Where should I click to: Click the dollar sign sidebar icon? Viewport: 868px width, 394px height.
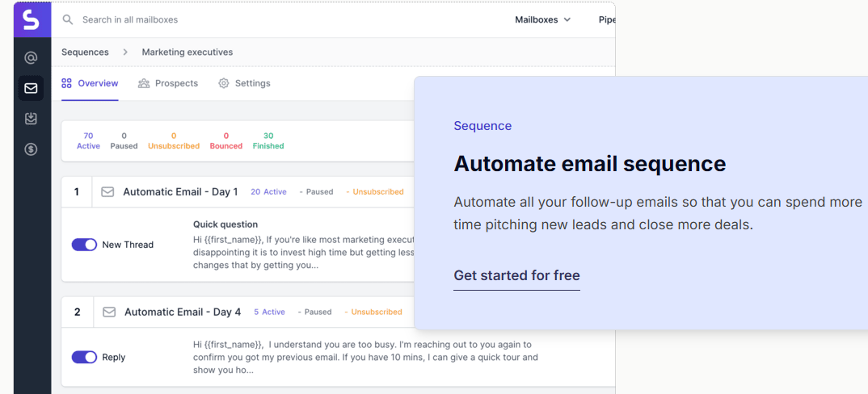point(31,149)
